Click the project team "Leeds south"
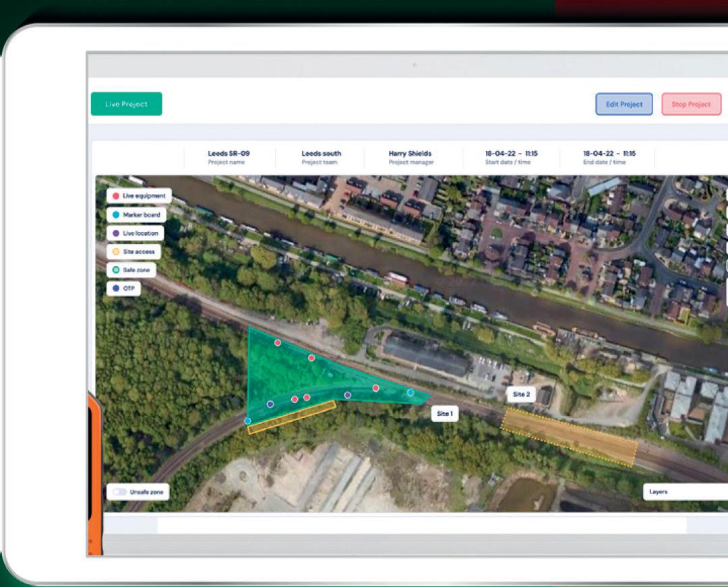This screenshot has width=728, height=587. [x=322, y=154]
